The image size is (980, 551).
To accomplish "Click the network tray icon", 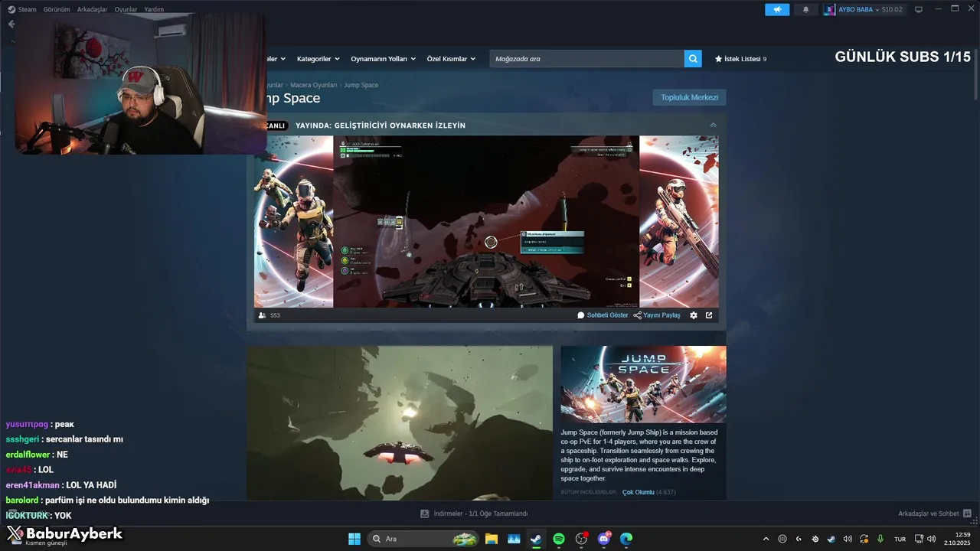I will 920,539.
